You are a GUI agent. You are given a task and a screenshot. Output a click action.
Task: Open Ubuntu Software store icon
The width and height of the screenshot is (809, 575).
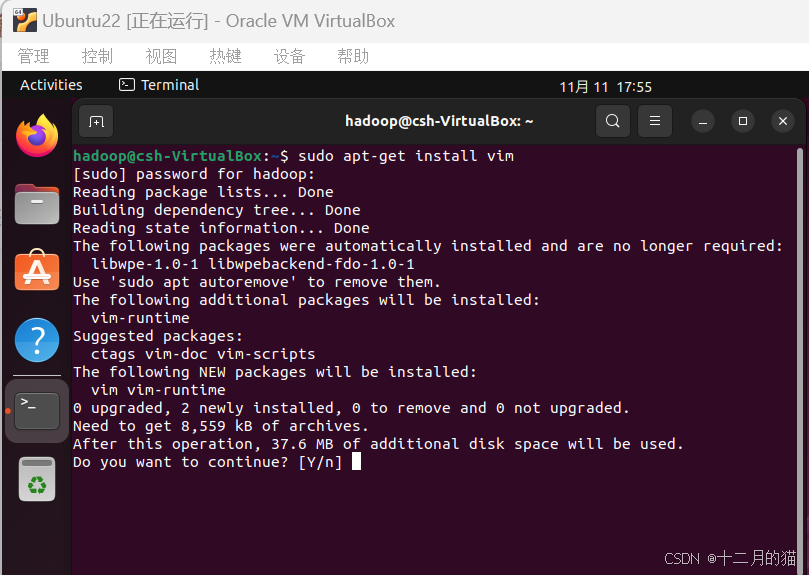[37, 270]
